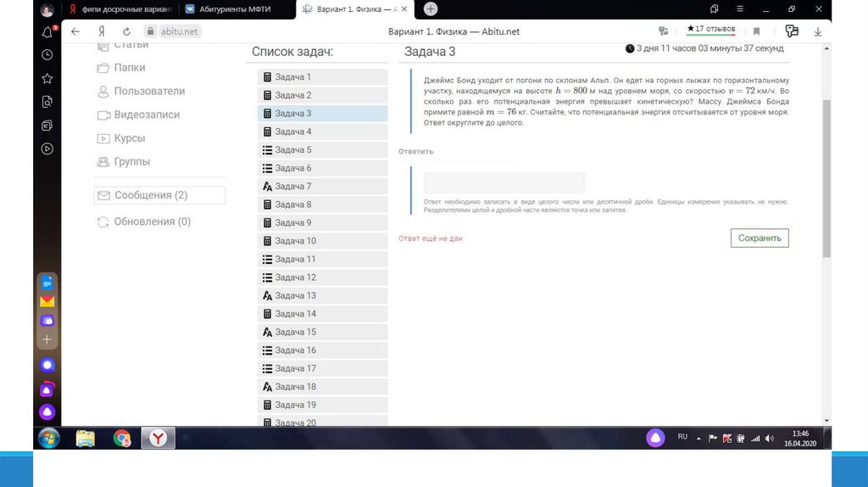
Task: Open Сообщения (2) link
Action: click(159, 195)
